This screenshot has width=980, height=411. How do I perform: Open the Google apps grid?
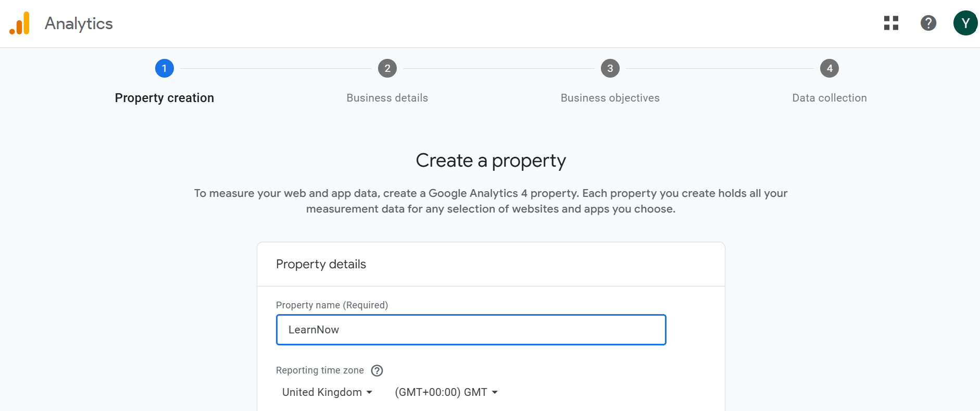[x=891, y=23]
